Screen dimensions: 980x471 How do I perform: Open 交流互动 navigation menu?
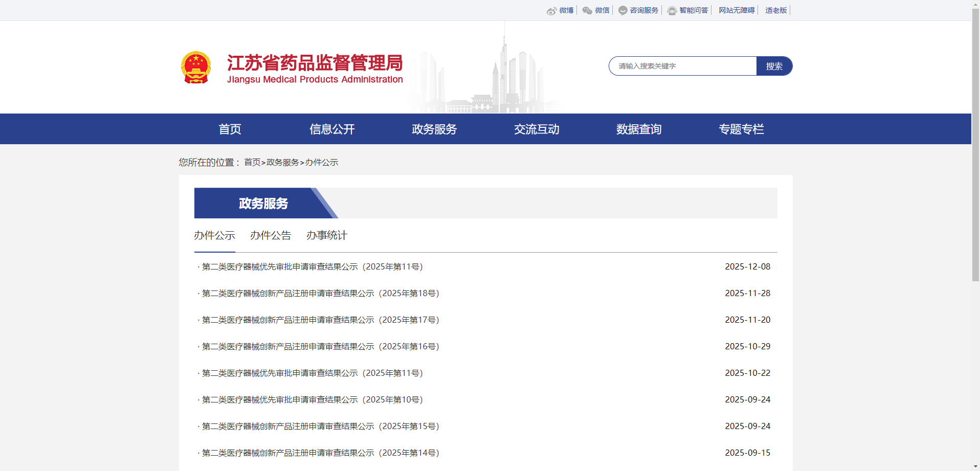[537, 129]
